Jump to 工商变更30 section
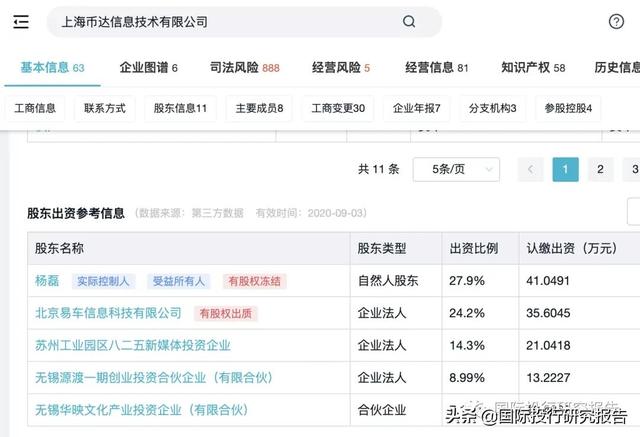Screen dimensions: 640x437 (338, 108)
